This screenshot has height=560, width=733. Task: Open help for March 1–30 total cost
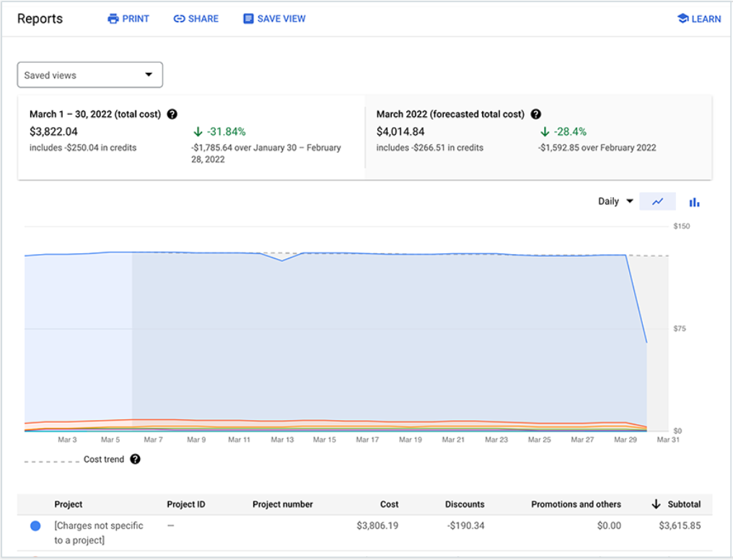point(172,114)
